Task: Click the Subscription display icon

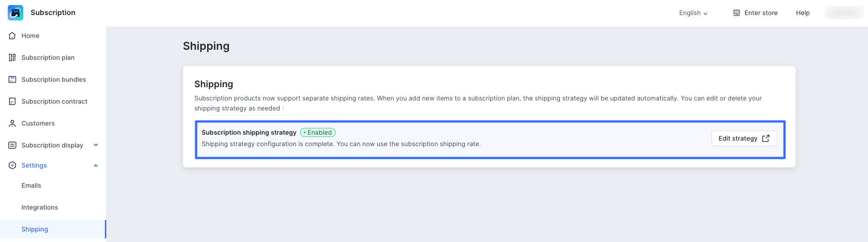Action: 12,145
